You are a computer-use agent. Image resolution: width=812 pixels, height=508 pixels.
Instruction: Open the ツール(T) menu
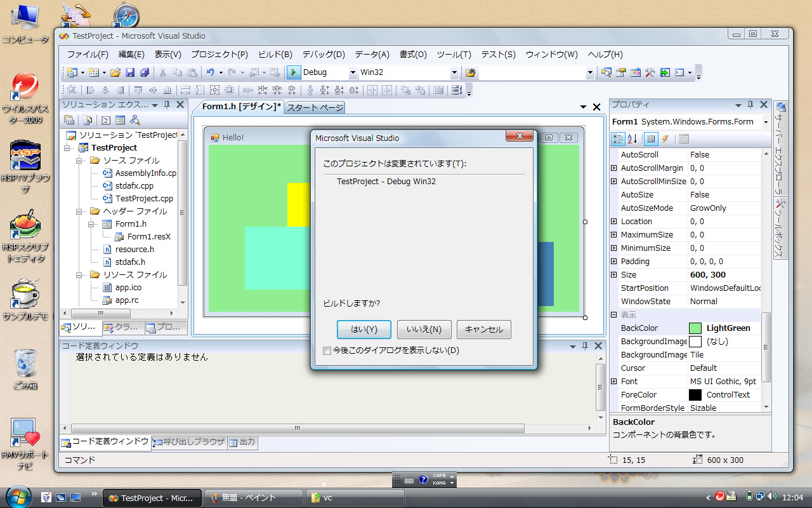(454, 55)
